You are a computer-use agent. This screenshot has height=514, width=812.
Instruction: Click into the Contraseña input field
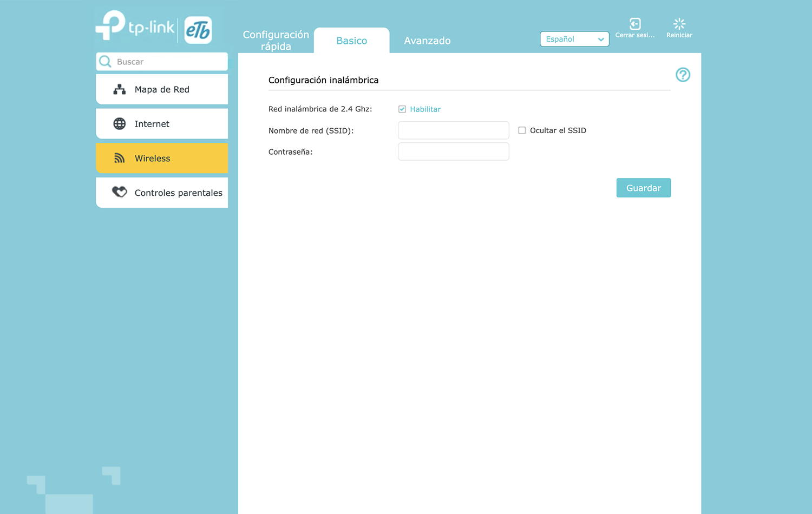pyautogui.click(x=453, y=151)
